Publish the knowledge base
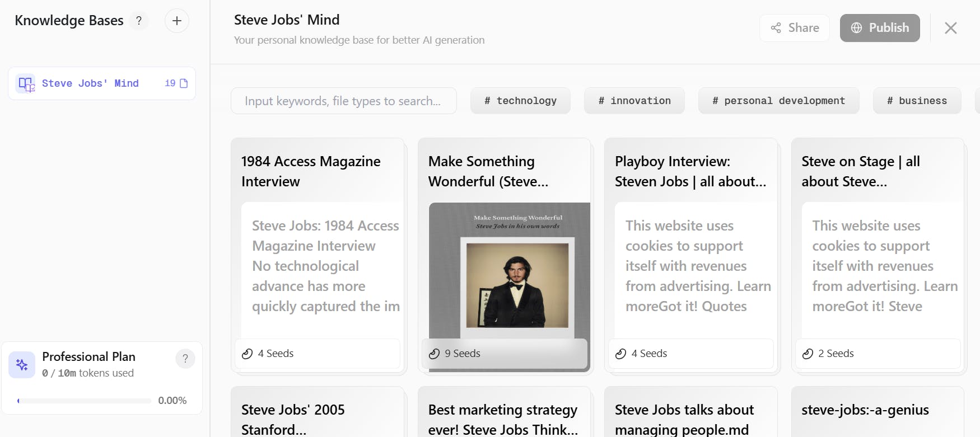This screenshot has height=437, width=980. (880, 28)
